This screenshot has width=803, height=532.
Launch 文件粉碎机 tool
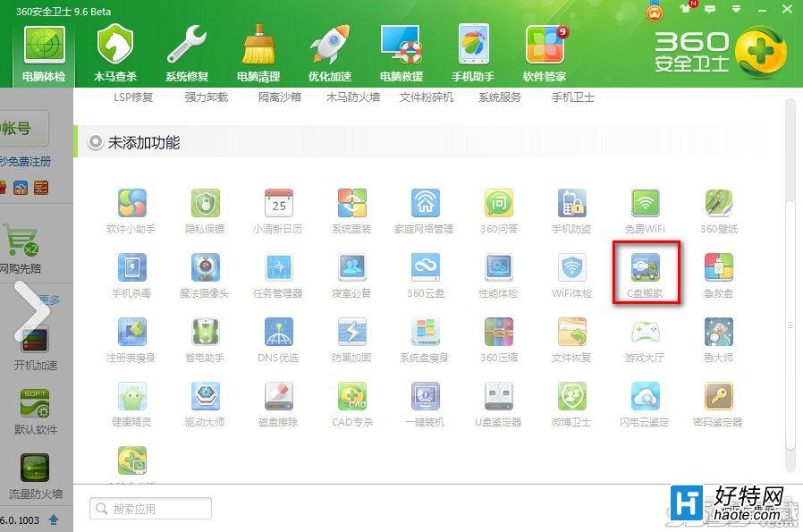coord(426,97)
